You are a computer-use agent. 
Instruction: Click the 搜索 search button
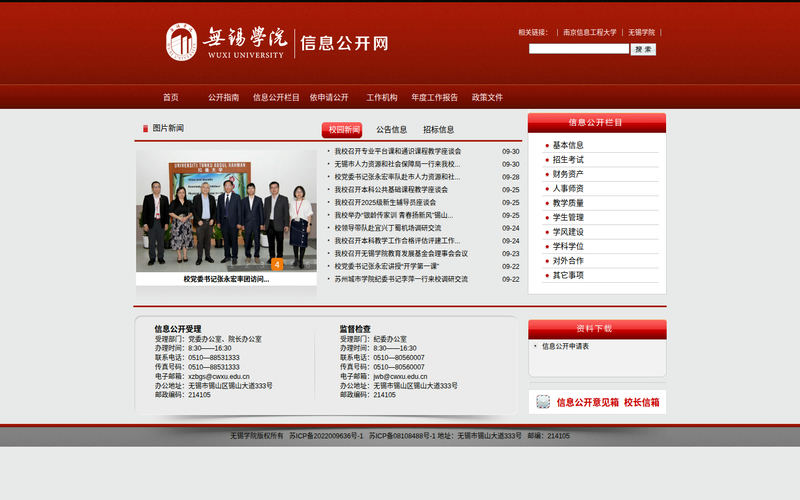643,49
